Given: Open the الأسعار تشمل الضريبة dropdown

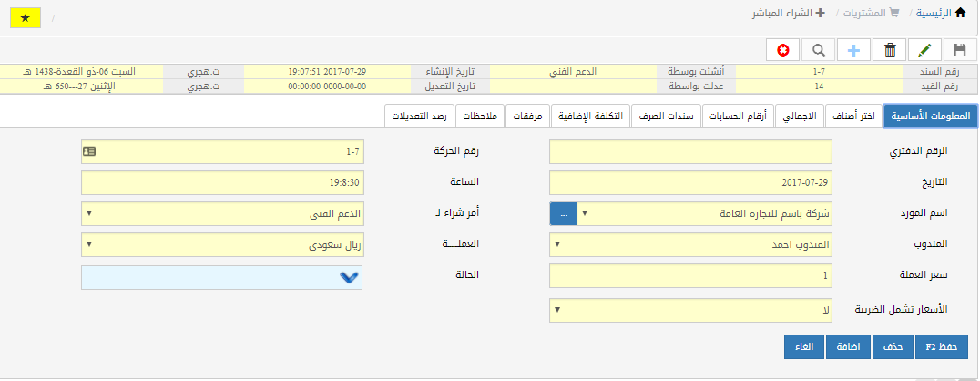Looking at the screenshot, I should click(691, 312).
